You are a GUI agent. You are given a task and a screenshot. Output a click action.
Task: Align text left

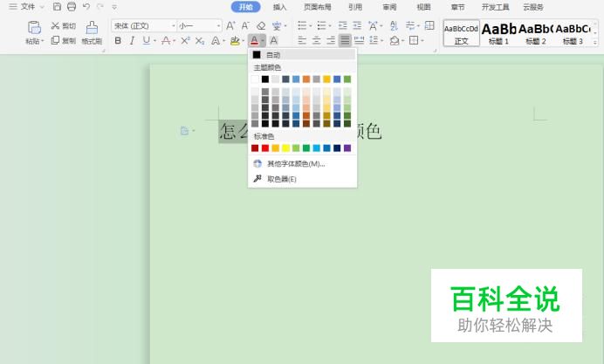tap(302, 40)
